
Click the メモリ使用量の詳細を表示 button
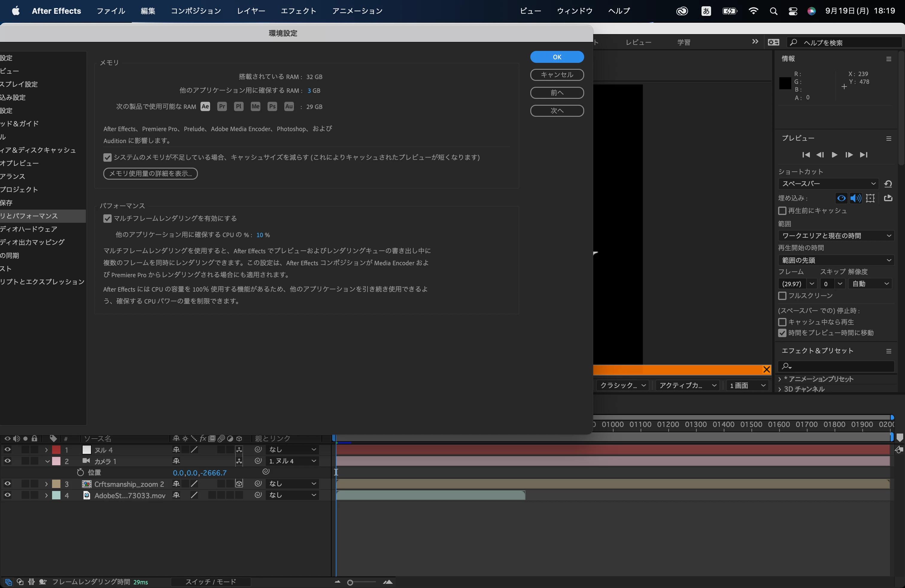[x=150, y=173]
